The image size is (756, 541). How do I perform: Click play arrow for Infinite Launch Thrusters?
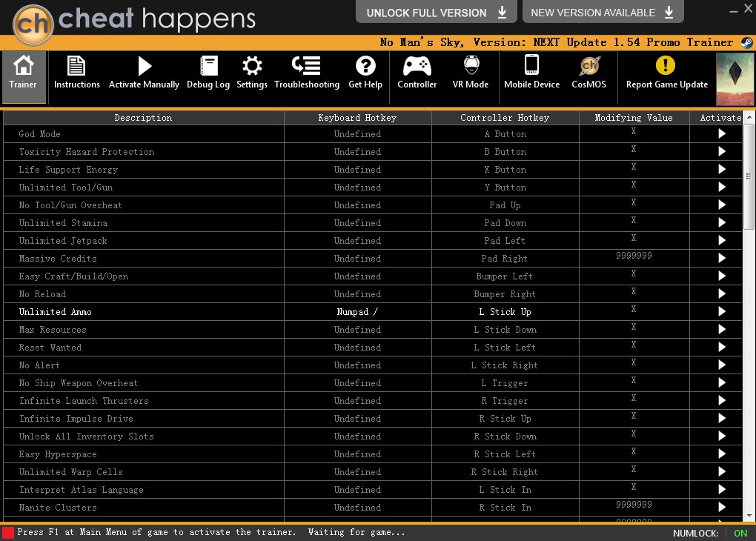pyautogui.click(x=721, y=401)
